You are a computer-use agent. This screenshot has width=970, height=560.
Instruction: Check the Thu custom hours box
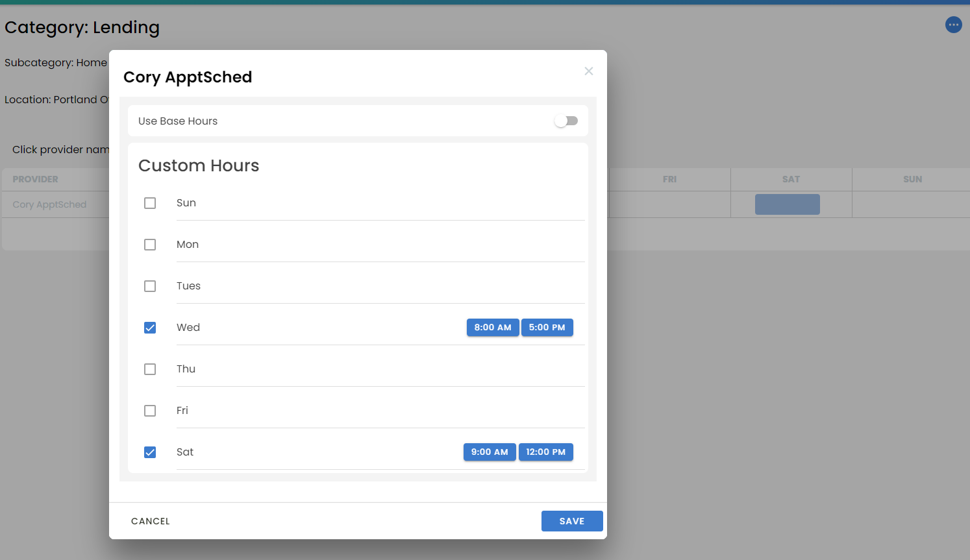tap(150, 369)
